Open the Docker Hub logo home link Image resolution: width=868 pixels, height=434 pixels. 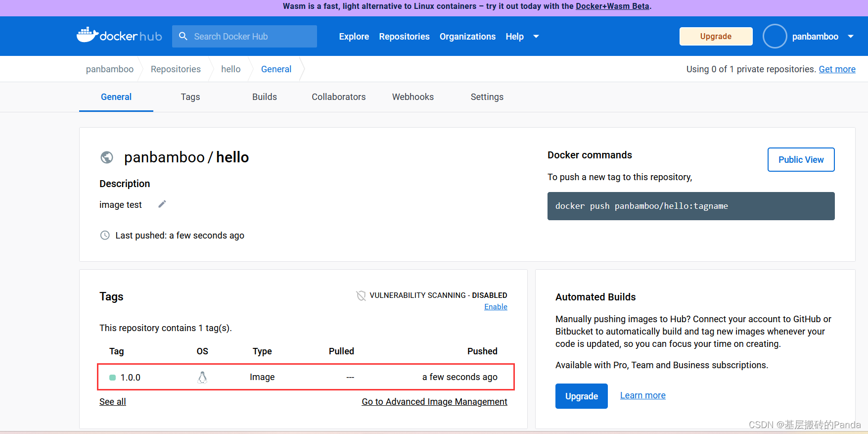coord(119,35)
